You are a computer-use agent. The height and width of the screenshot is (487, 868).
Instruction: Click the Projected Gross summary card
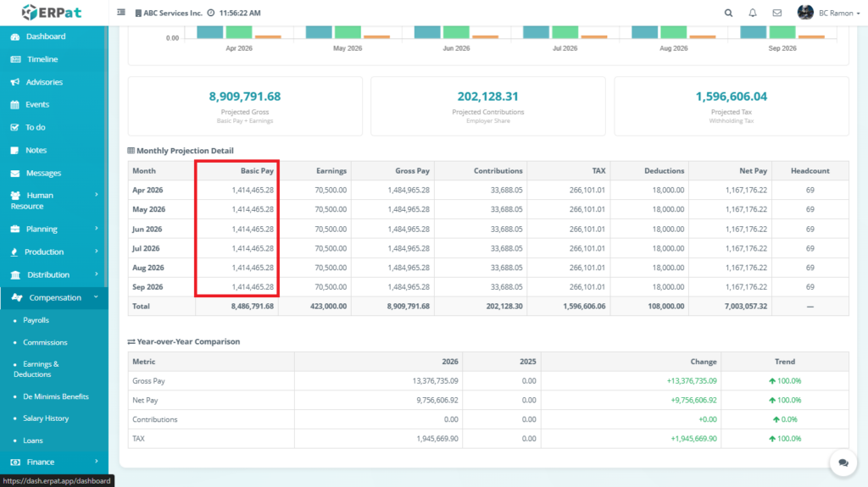pos(245,106)
